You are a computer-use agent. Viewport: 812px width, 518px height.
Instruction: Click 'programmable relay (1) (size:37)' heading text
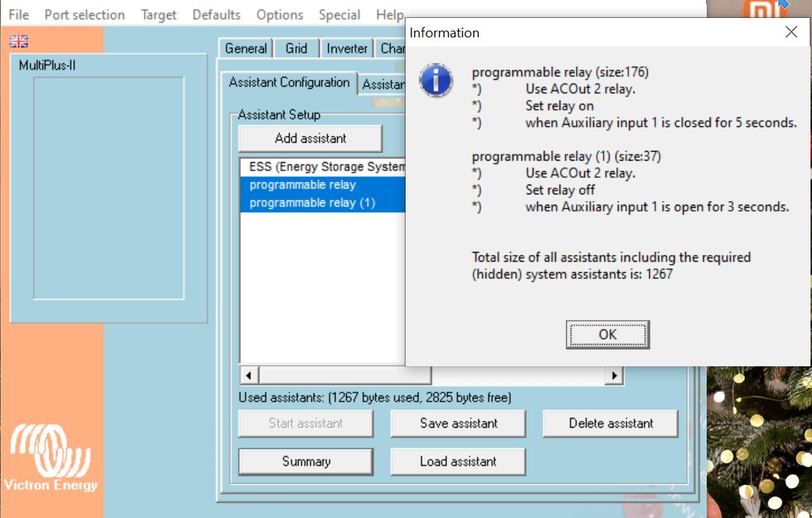click(566, 156)
